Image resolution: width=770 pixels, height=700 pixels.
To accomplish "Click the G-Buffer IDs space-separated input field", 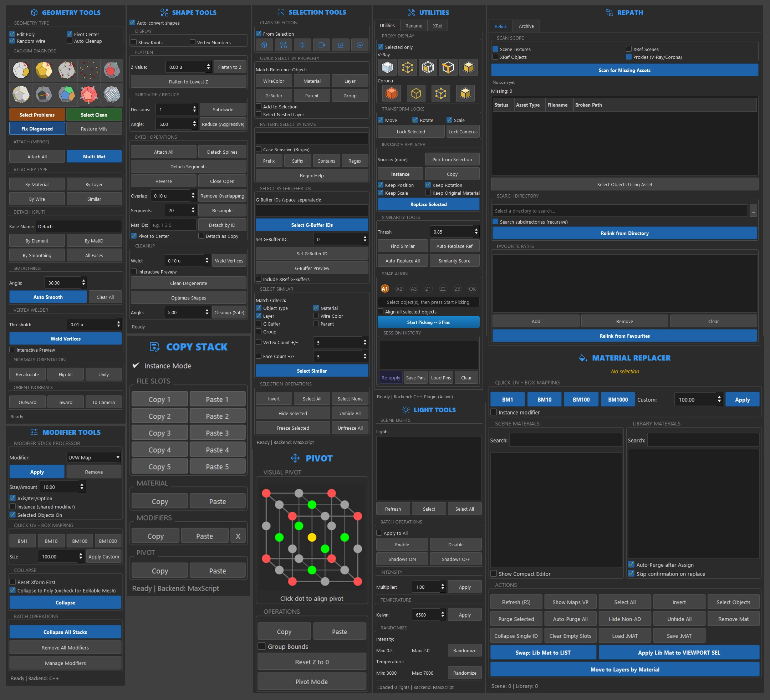I will (312, 210).
